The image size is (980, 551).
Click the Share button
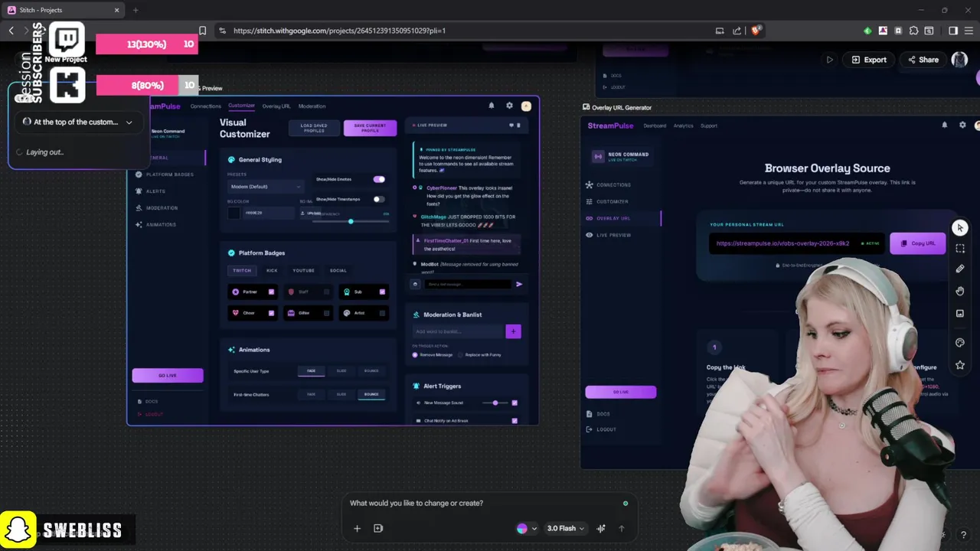point(922,60)
